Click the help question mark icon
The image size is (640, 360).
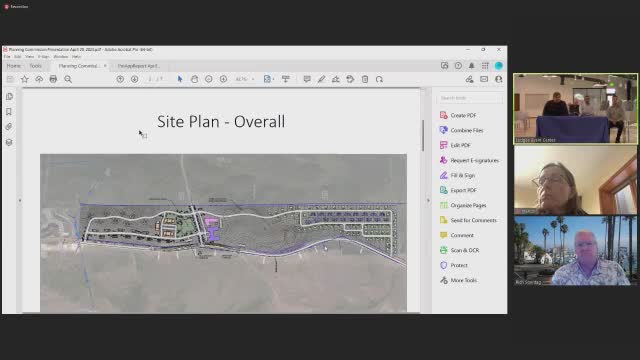pos(458,66)
